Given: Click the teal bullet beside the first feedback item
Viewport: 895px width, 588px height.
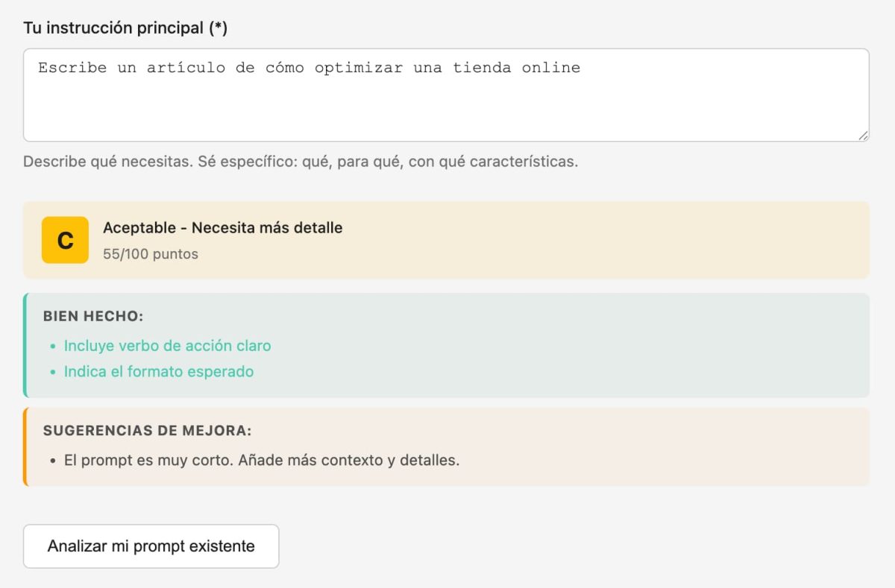Looking at the screenshot, I should click(x=51, y=346).
